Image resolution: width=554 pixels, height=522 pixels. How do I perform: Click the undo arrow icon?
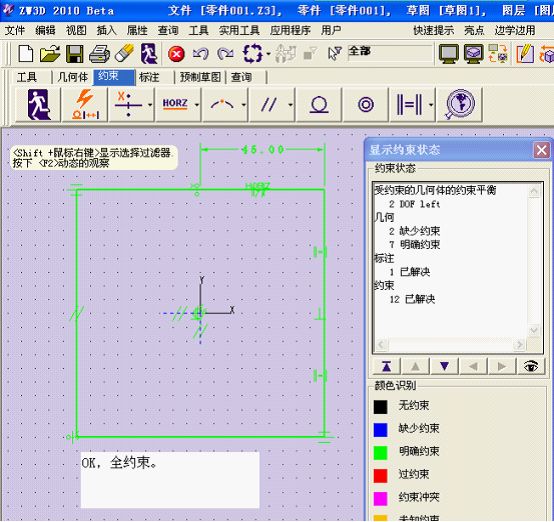[201, 54]
